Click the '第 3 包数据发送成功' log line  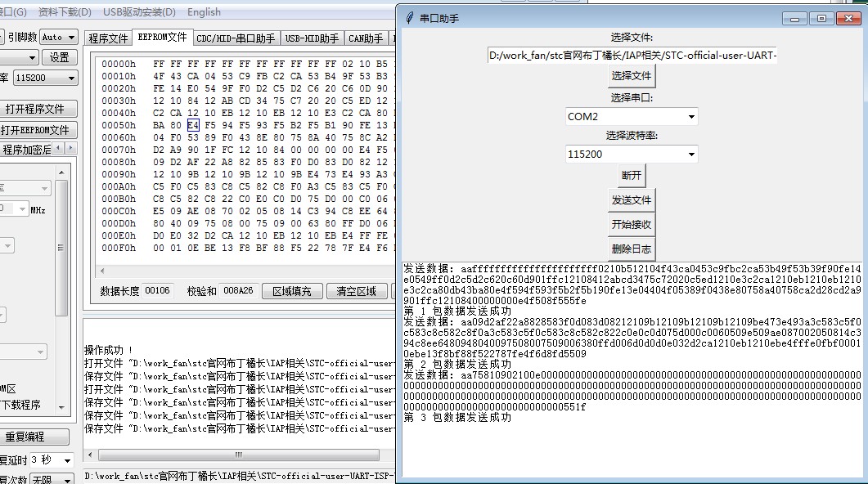458,417
